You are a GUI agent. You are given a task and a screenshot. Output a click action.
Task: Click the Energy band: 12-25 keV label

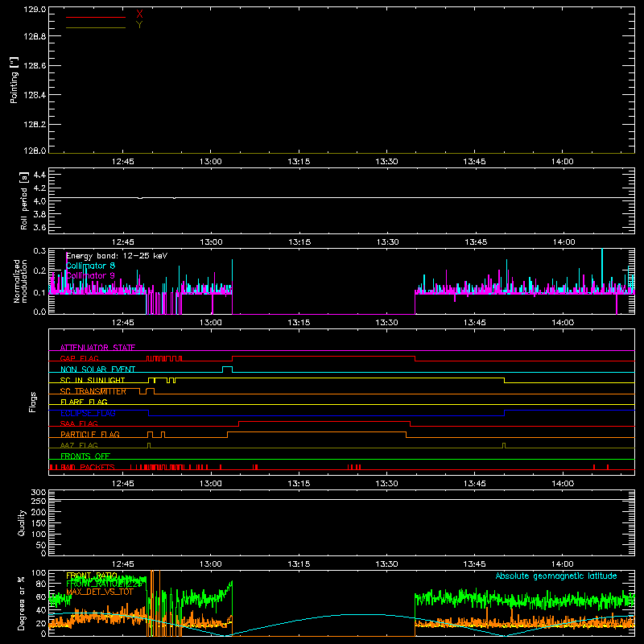117,256
